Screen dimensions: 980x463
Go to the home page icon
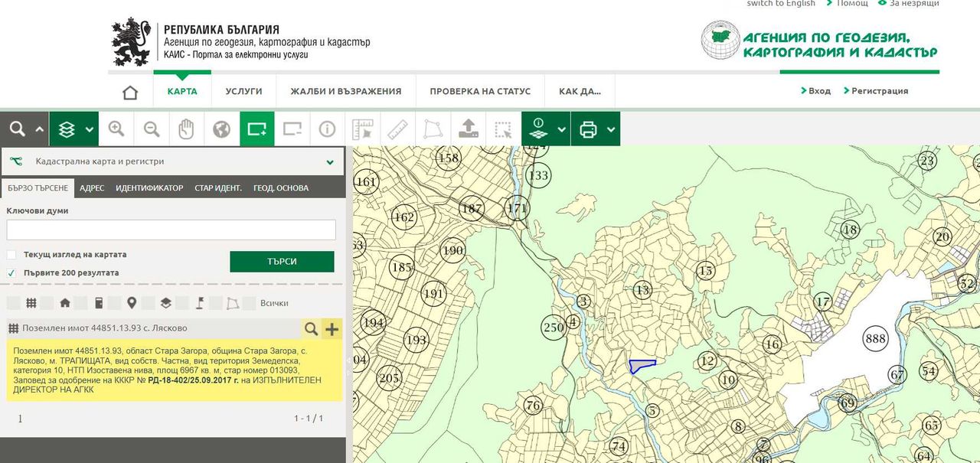coord(130,92)
